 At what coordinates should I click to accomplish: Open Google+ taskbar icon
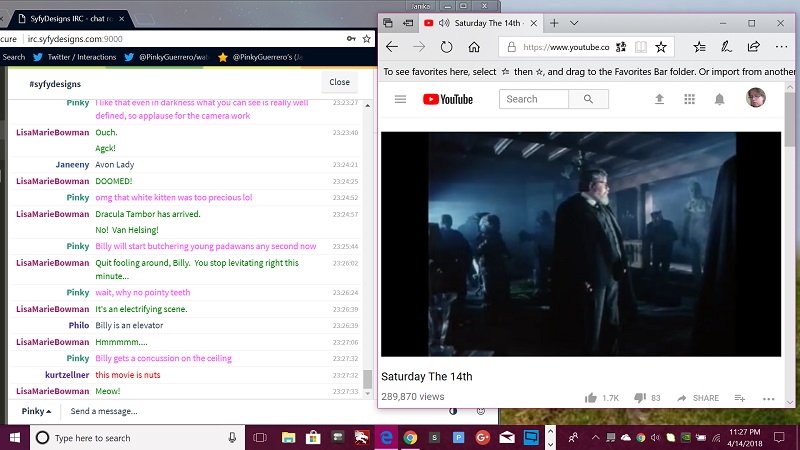(482, 438)
